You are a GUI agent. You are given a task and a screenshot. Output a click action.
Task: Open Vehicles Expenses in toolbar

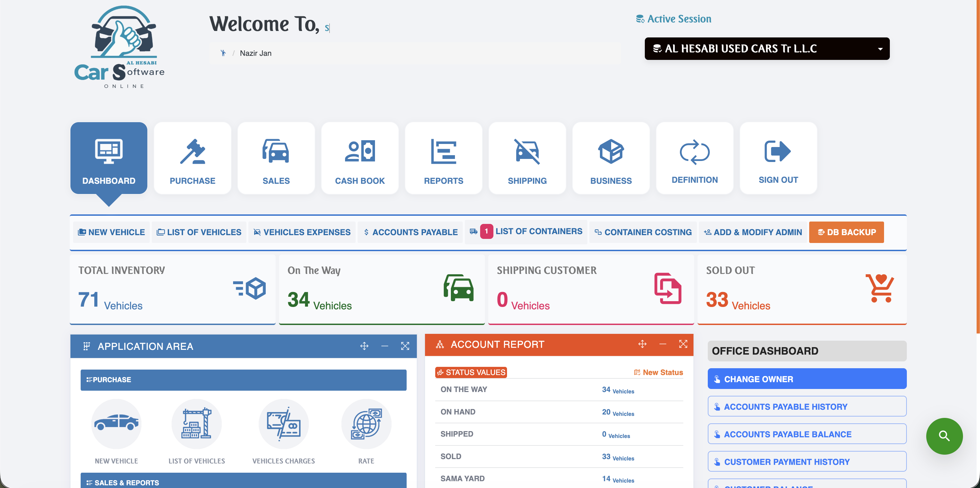click(x=302, y=232)
